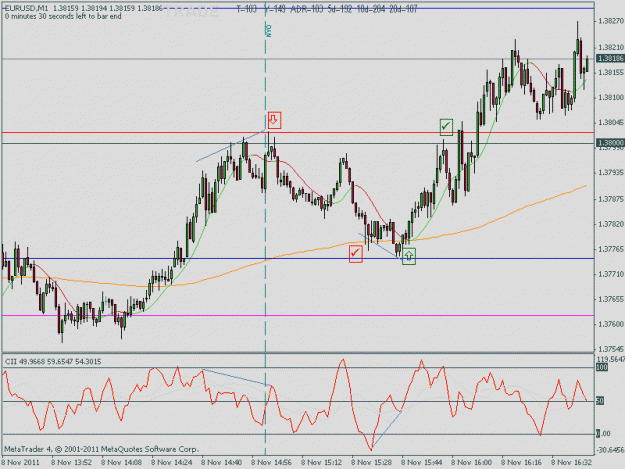Click the indicator level 50 tag
The height and width of the screenshot is (469, 625).
tap(600, 401)
